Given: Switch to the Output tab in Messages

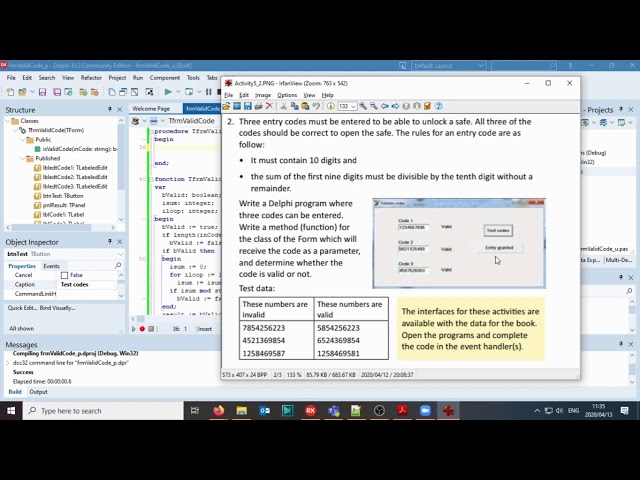Looking at the screenshot, I should pyautogui.click(x=38, y=392).
